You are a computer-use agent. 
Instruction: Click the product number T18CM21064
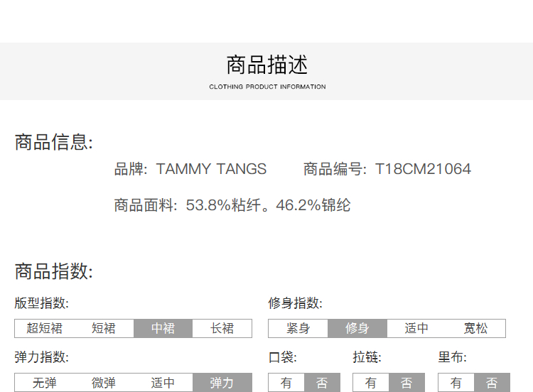tap(423, 169)
